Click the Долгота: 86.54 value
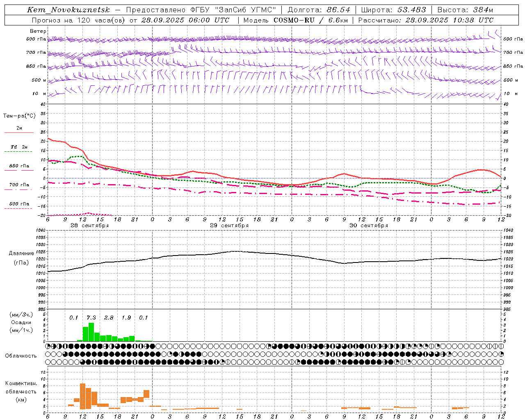Image resolution: width=525 pixels, height=420 pixels. (319, 10)
